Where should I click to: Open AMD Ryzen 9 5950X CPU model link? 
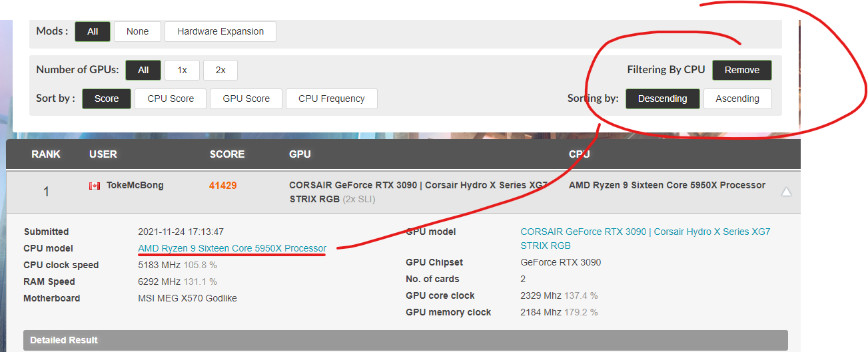[x=232, y=248]
